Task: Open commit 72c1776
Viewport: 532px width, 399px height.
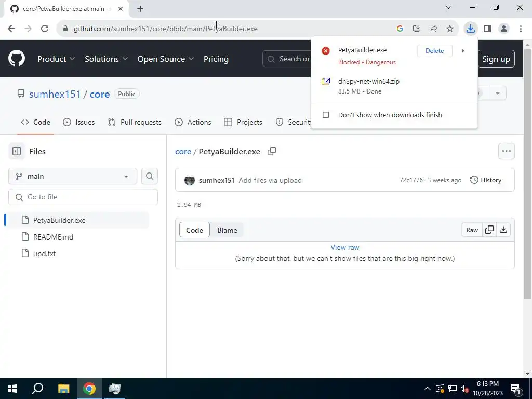Action: pyautogui.click(x=411, y=180)
